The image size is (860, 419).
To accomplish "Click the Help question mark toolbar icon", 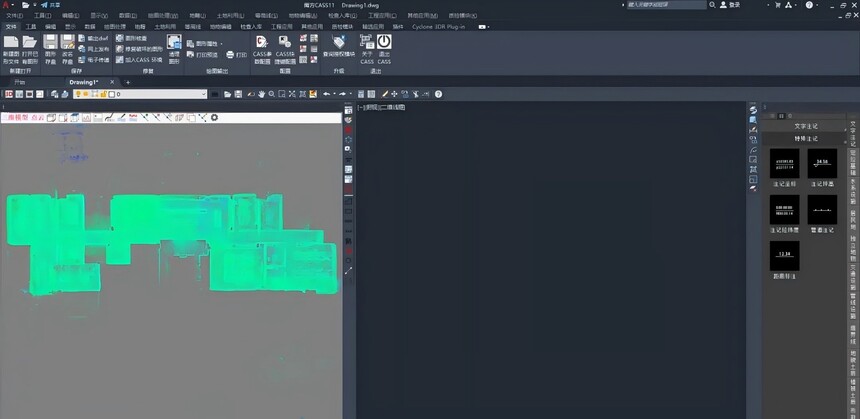I will point(438,94).
